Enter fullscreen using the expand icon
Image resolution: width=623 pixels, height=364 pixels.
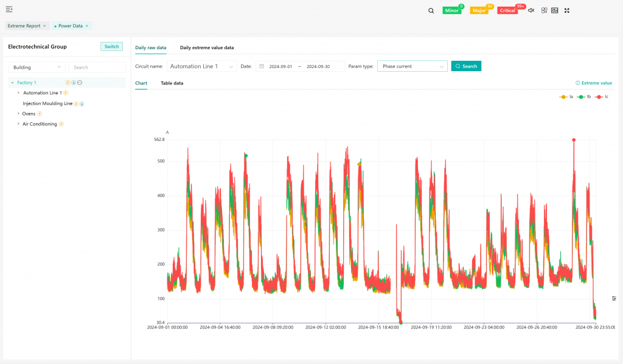[566, 10]
